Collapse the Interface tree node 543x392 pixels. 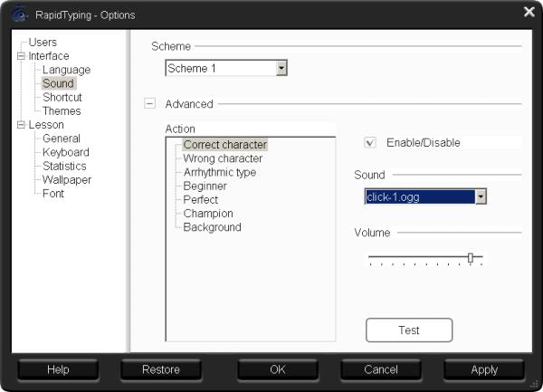coord(21,56)
